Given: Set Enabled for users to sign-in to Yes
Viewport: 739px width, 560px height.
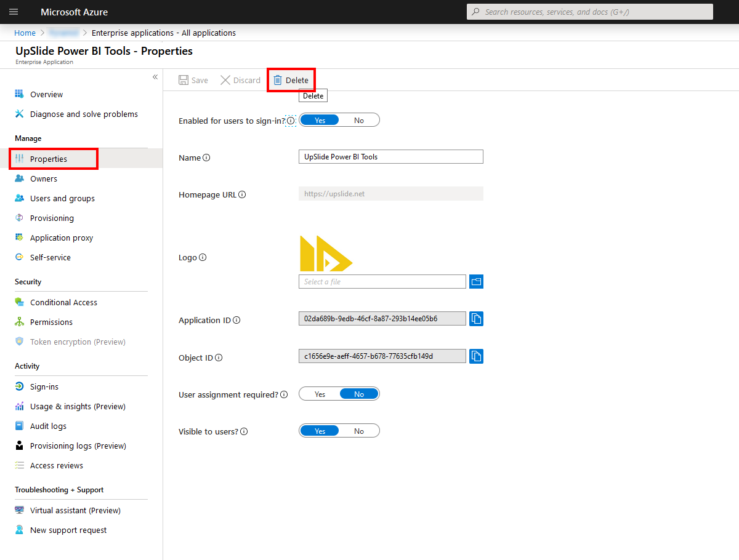Looking at the screenshot, I should (x=320, y=120).
